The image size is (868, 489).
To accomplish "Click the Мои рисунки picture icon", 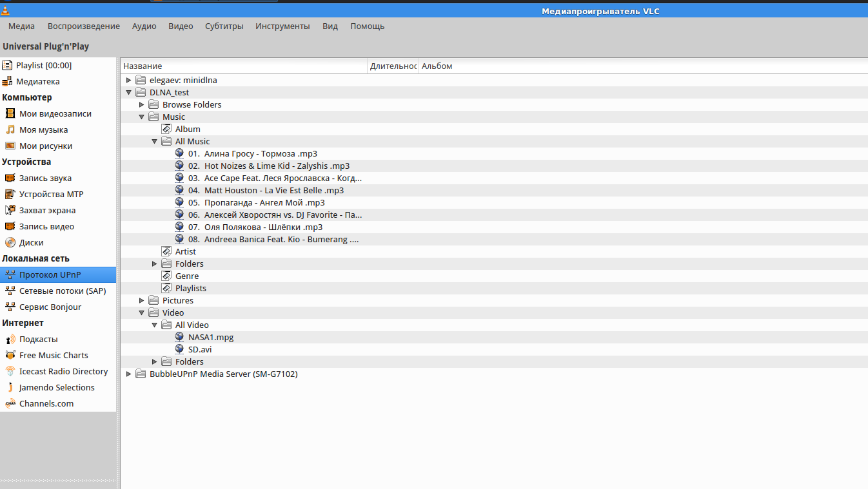I will [x=10, y=146].
